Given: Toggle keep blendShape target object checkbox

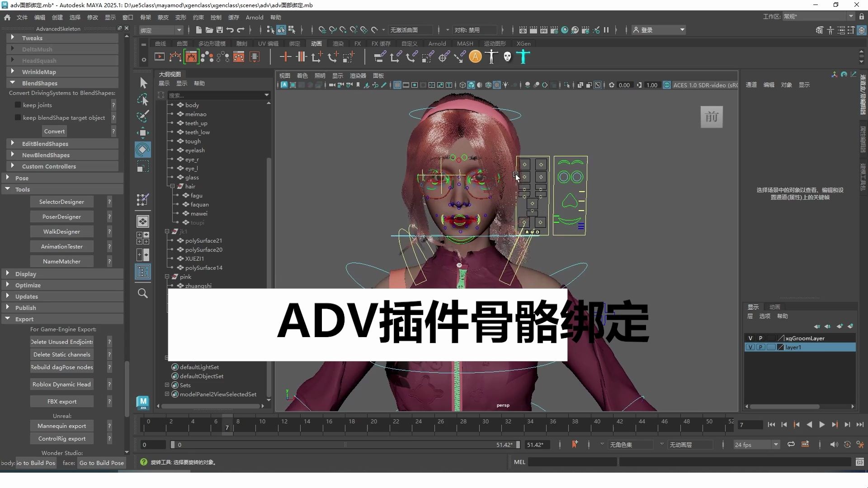Looking at the screenshot, I should click(18, 117).
